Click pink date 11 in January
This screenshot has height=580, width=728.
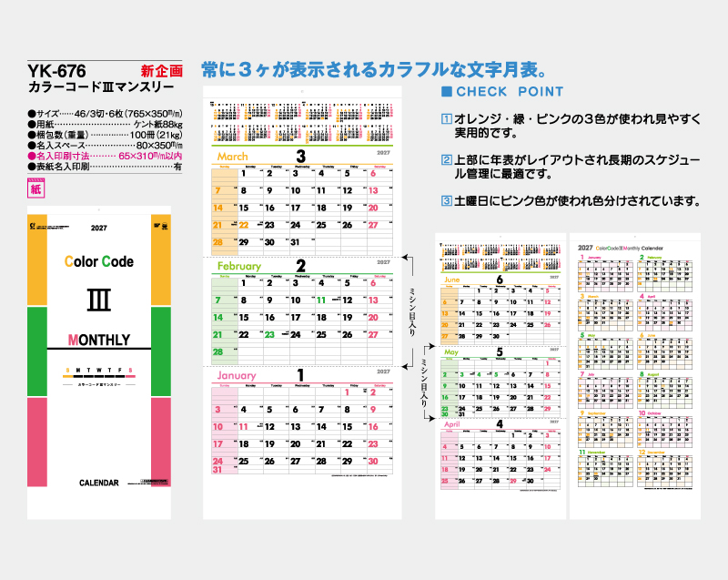pos(244,427)
